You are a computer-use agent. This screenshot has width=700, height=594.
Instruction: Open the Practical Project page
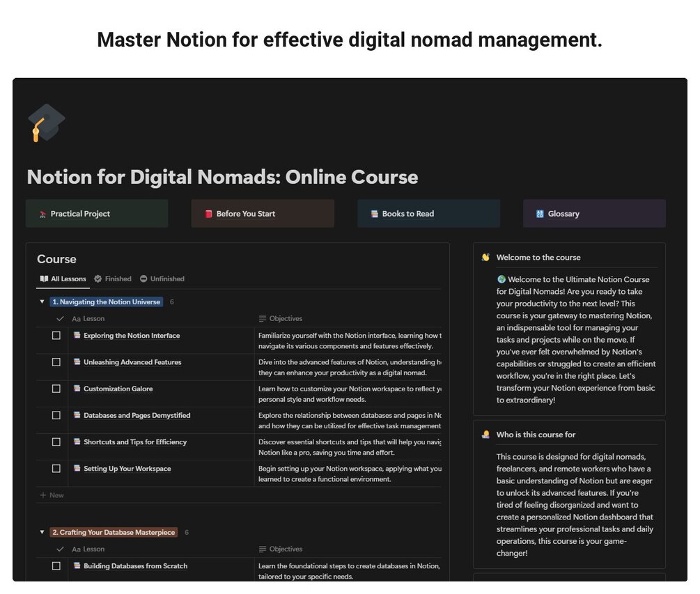coord(97,214)
